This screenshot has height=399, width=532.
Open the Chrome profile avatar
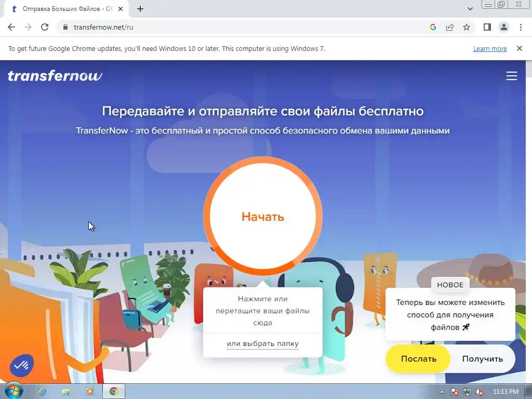tap(504, 27)
